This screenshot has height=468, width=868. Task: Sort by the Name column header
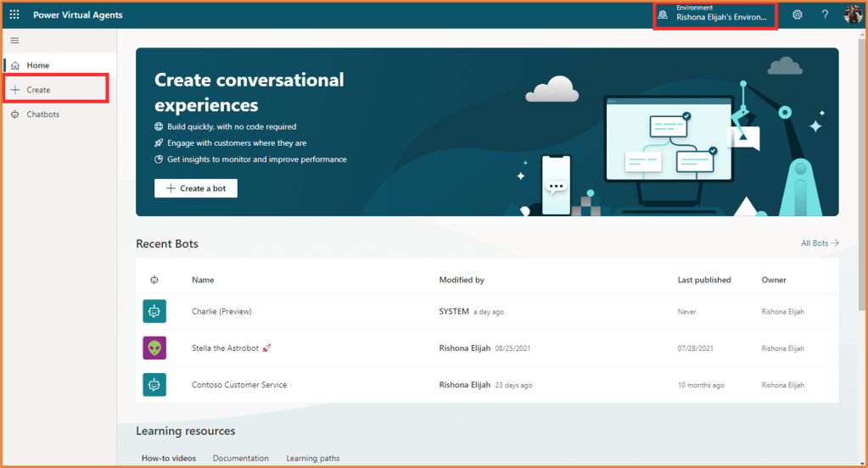point(203,280)
